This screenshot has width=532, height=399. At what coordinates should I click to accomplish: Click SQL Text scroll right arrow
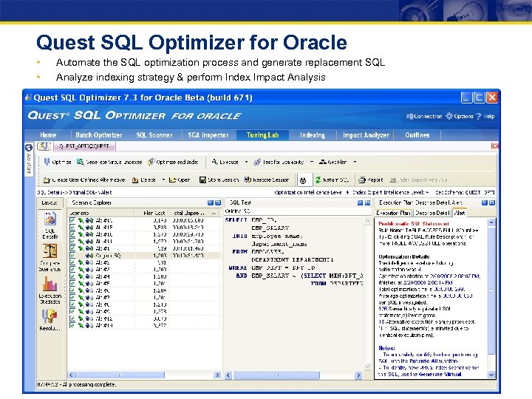click(x=358, y=375)
